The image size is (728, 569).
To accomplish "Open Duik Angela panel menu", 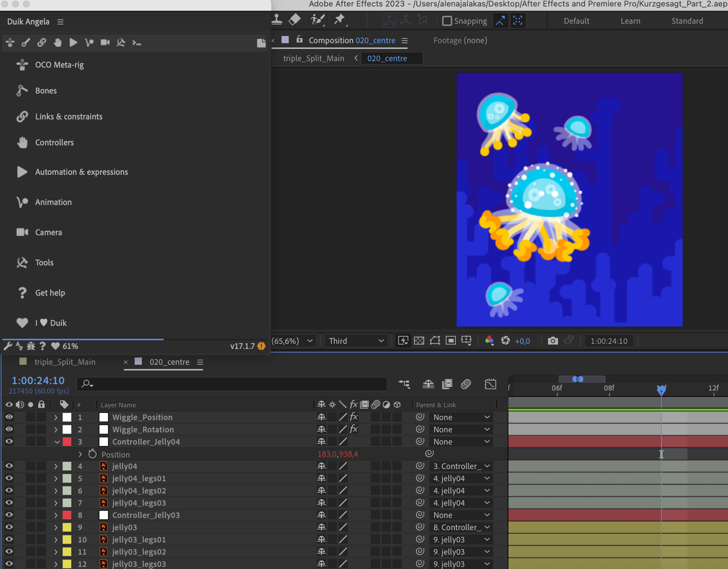I will [x=60, y=22].
